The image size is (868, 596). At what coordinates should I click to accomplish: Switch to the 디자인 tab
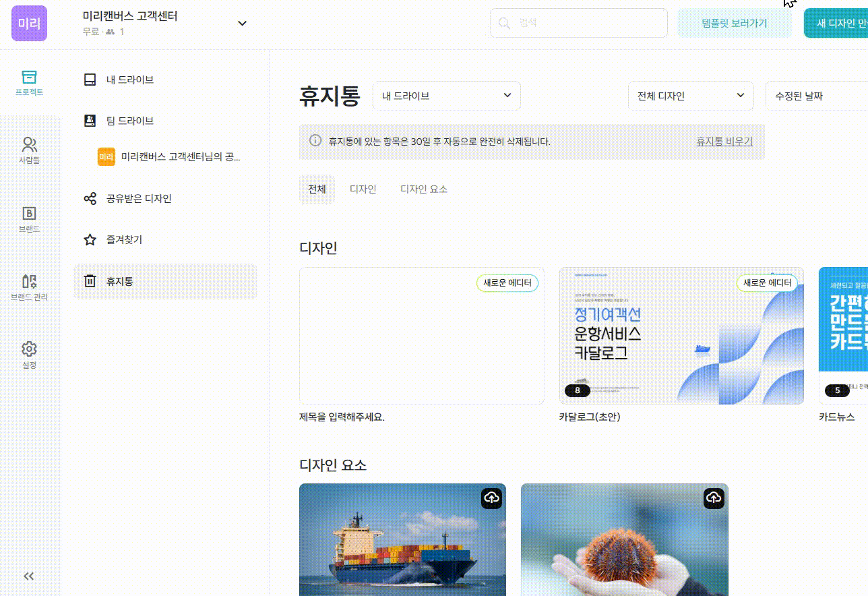point(363,189)
